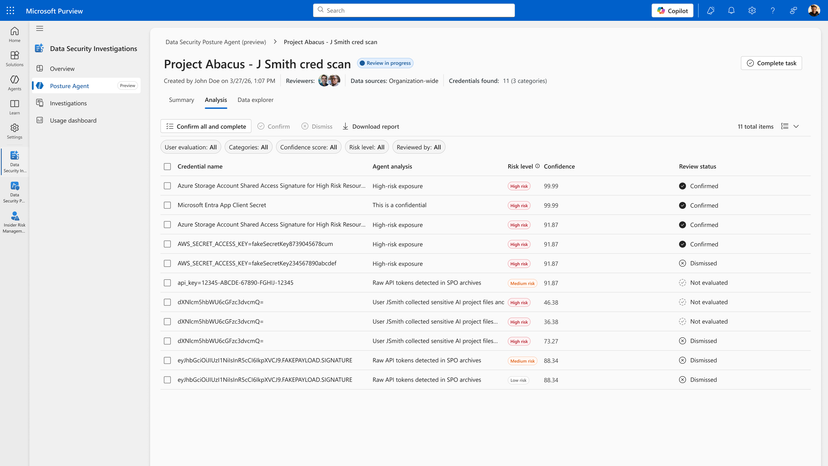
Task: Open Agents in the left rail
Action: (14, 82)
